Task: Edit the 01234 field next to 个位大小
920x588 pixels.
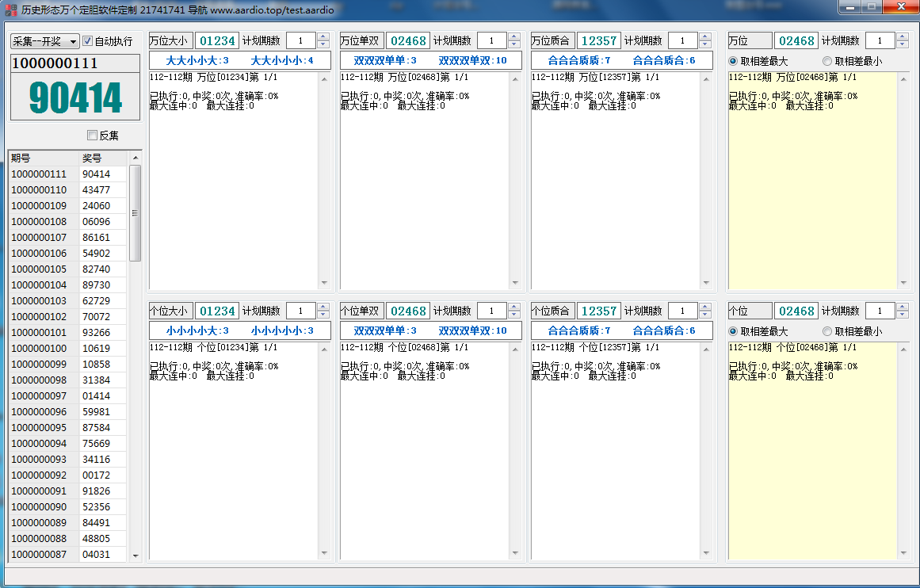Action: pyautogui.click(x=217, y=311)
